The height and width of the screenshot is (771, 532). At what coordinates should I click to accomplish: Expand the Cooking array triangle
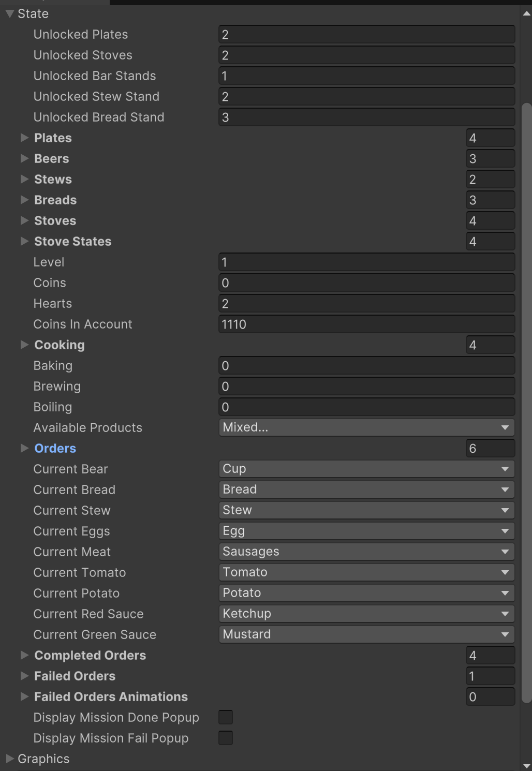click(x=24, y=345)
